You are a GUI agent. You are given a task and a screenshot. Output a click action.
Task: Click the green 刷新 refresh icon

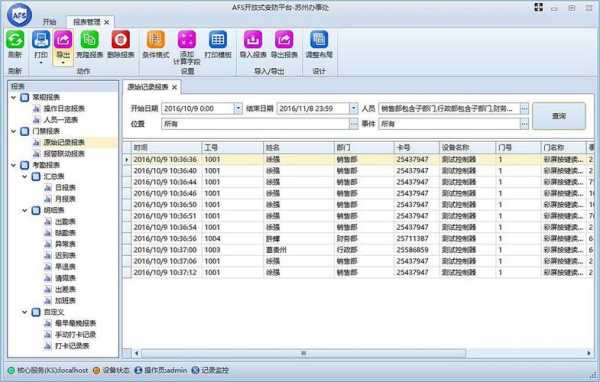(15, 39)
